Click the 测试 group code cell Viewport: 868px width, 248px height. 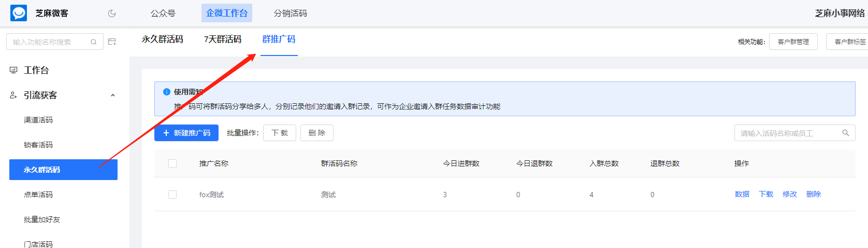pos(328,195)
